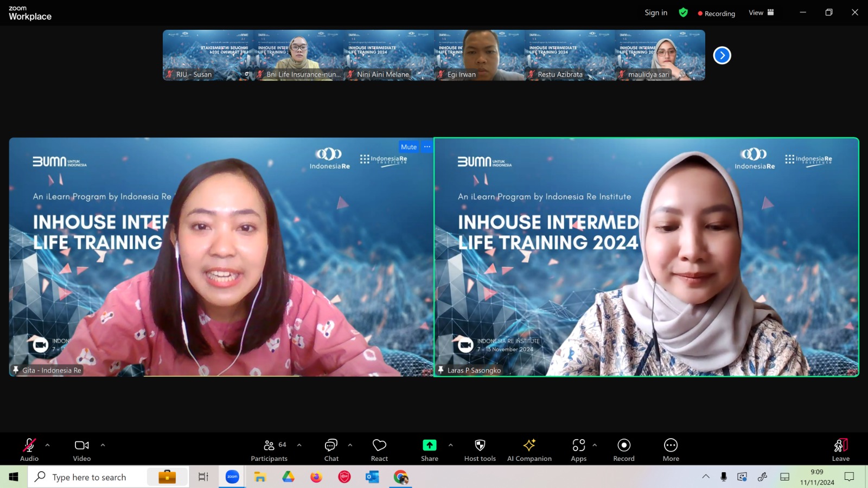Screen dimensions: 868x488
Task: Click briefcase icon in search box
Action: click(x=167, y=477)
